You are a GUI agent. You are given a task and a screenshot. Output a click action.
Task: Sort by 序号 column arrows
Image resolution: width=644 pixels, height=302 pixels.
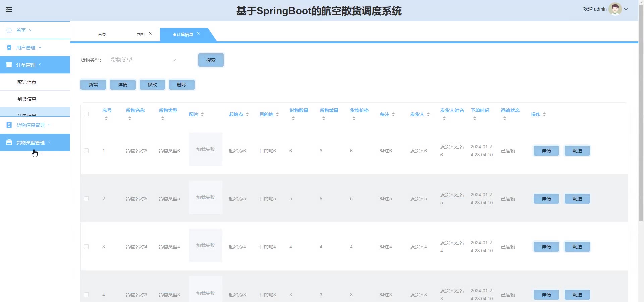click(106, 118)
